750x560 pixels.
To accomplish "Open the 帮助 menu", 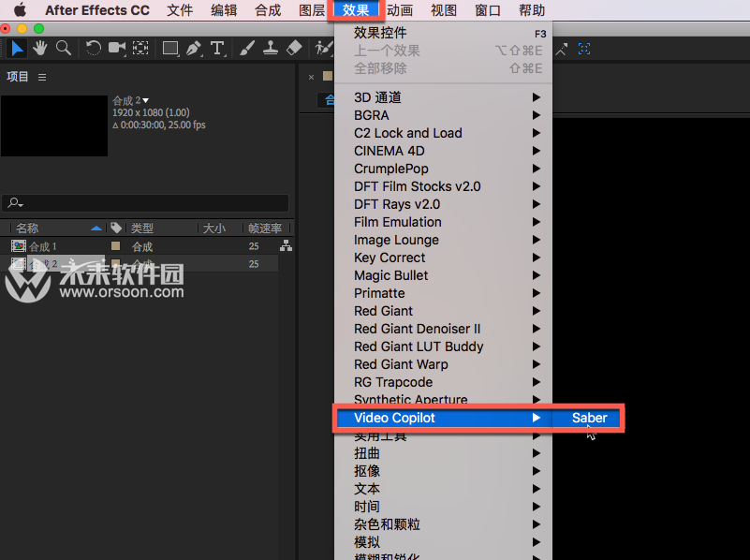I will 532,10.
